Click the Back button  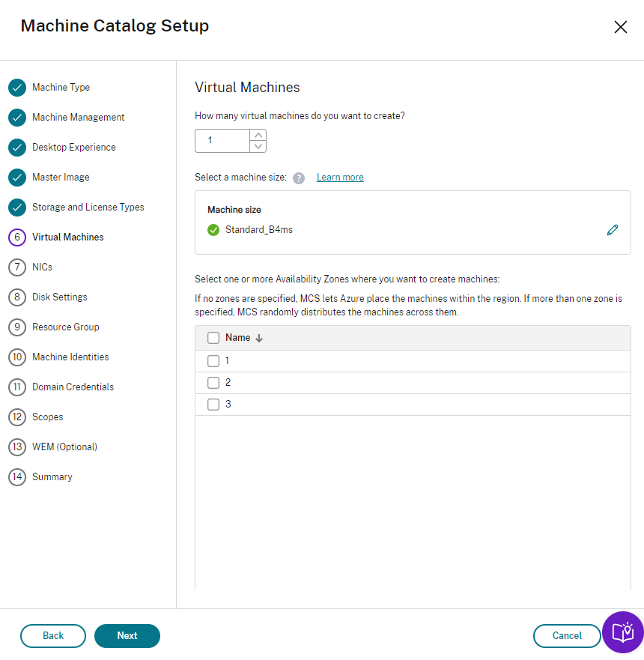53,635
